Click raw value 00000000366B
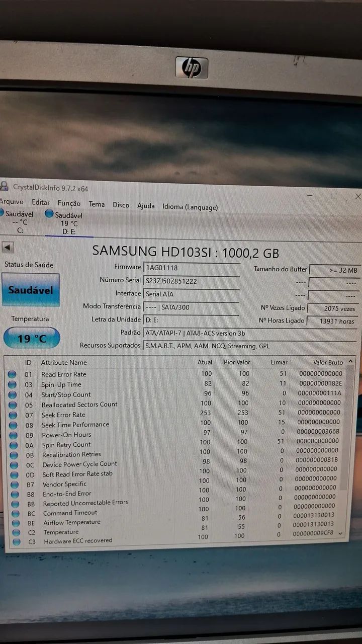 coord(318,432)
